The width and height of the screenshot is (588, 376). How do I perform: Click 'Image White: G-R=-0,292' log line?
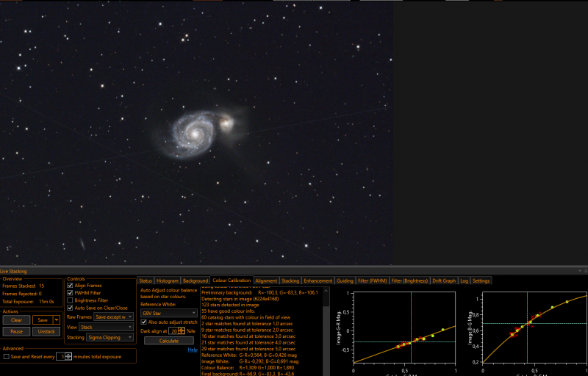click(250, 361)
